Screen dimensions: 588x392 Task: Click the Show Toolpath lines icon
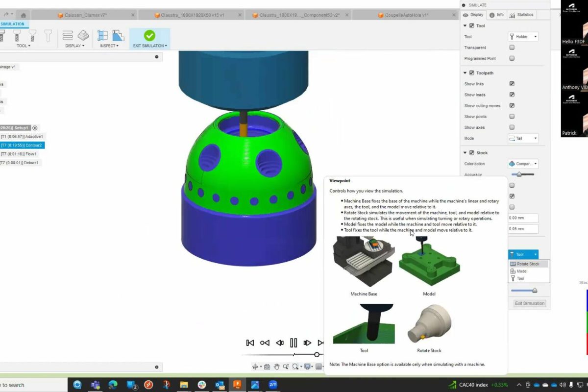tap(68, 35)
